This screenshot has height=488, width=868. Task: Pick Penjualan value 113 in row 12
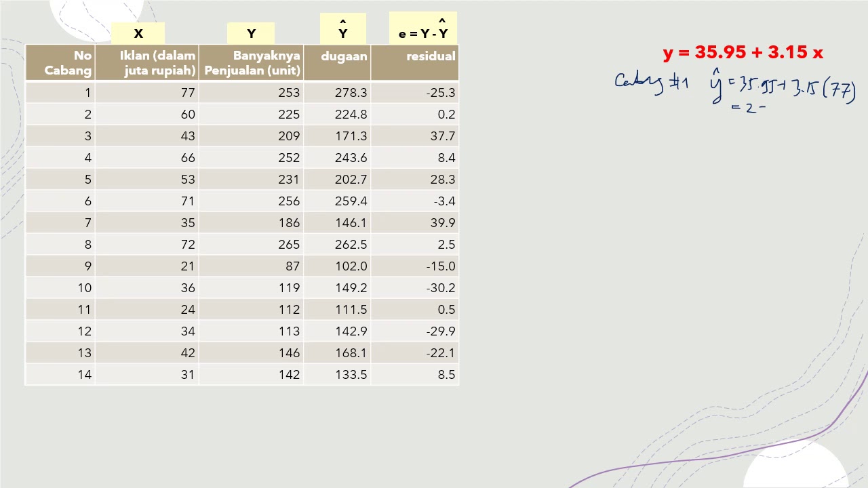click(289, 331)
